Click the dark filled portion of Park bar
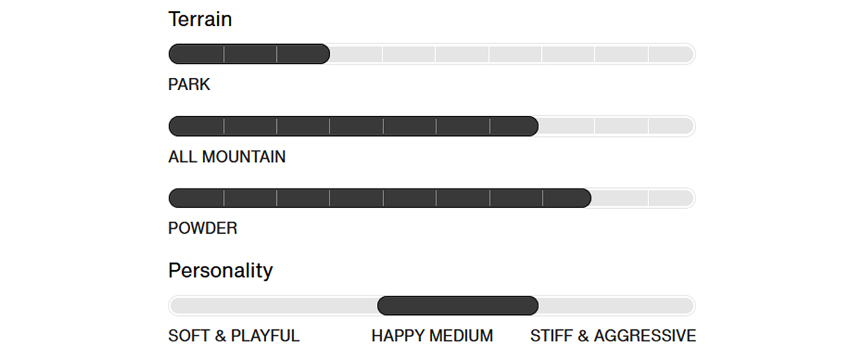The height and width of the screenshot is (356, 868). pos(249,54)
